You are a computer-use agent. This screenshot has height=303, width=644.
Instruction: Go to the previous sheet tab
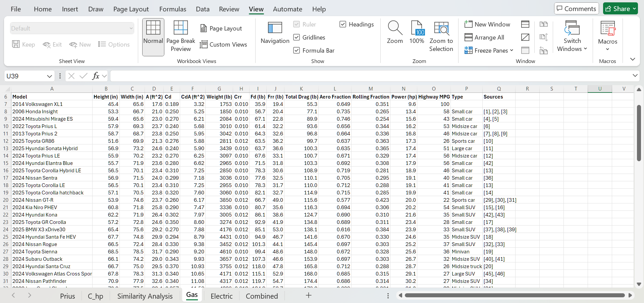(x=13, y=295)
